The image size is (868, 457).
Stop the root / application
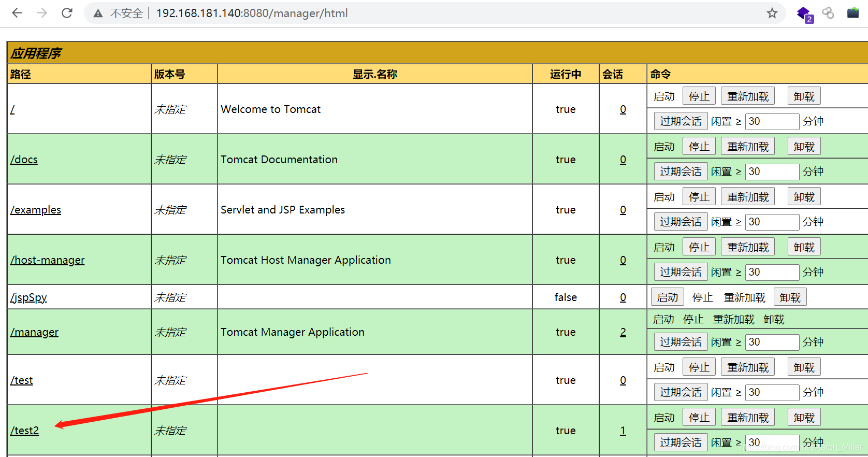pyautogui.click(x=699, y=96)
